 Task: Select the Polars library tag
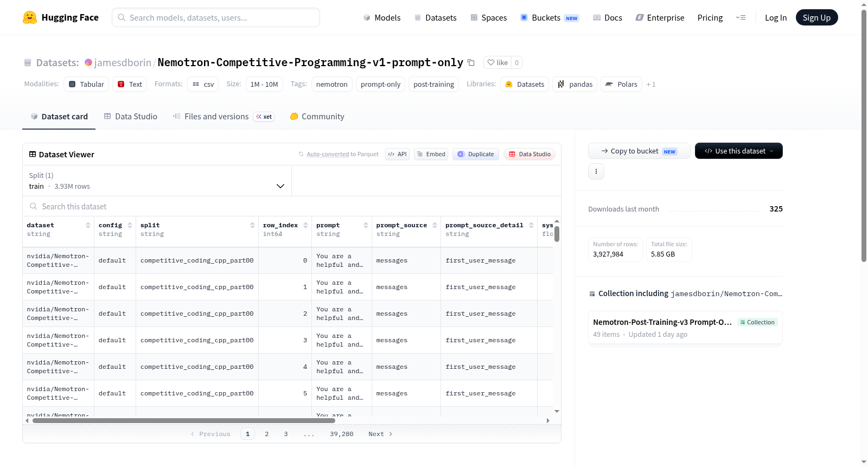pyautogui.click(x=621, y=84)
